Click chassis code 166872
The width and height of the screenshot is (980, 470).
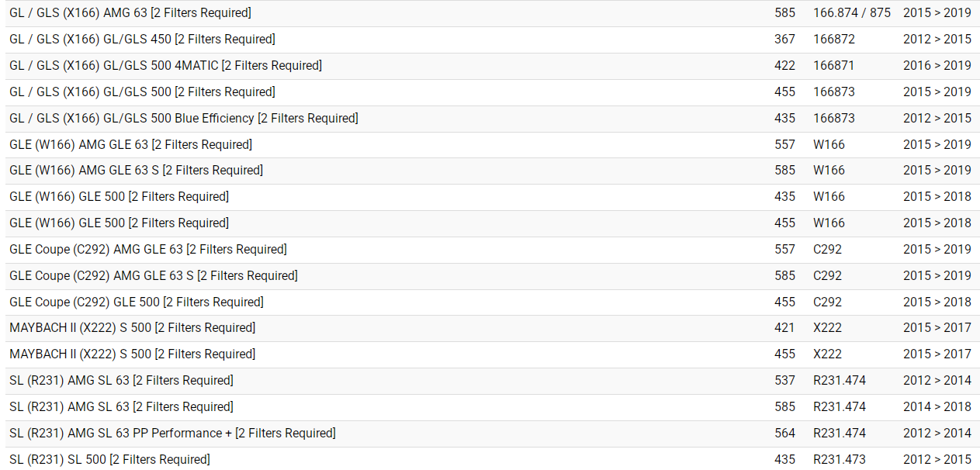pyautogui.click(x=833, y=40)
